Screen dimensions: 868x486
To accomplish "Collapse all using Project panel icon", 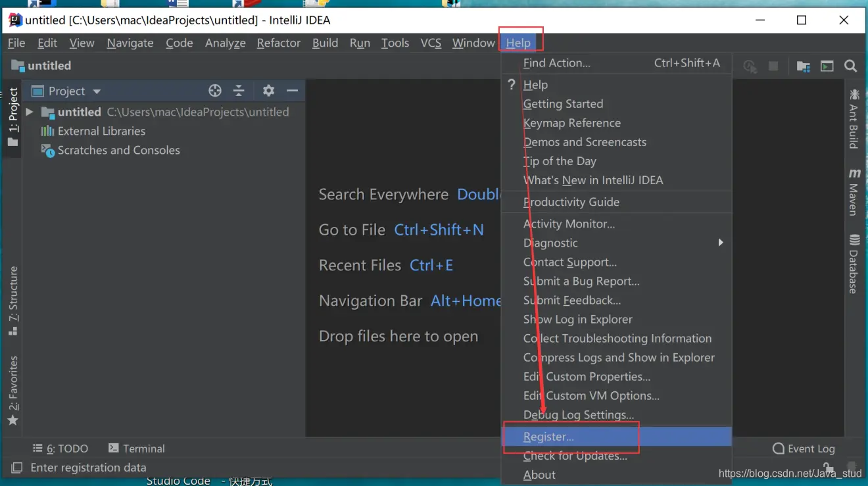I will tap(239, 91).
